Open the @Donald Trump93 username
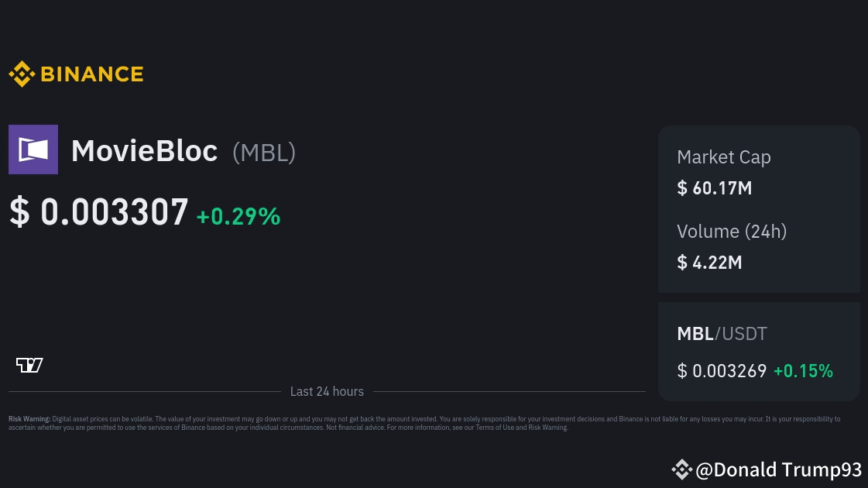Image resolution: width=868 pixels, height=488 pixels. click(x=778, y=469)
